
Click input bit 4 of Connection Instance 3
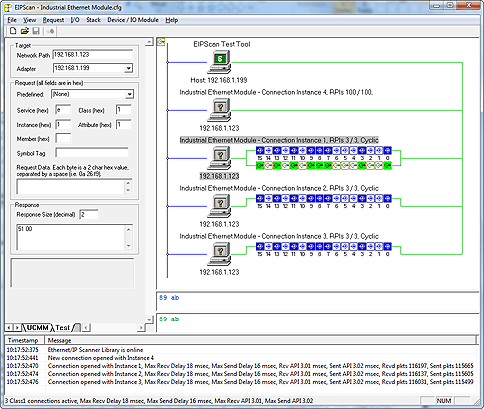[353, 246]
